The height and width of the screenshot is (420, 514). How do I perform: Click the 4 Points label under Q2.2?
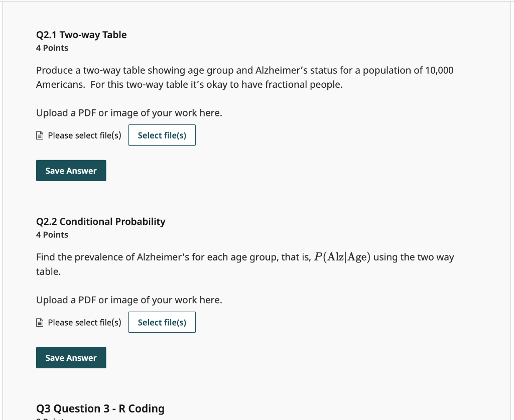52,234
